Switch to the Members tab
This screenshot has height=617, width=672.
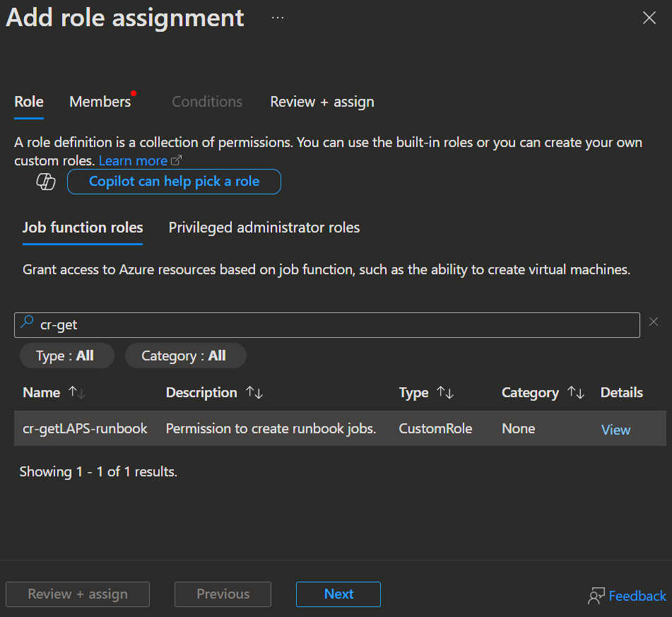[100, 102]
